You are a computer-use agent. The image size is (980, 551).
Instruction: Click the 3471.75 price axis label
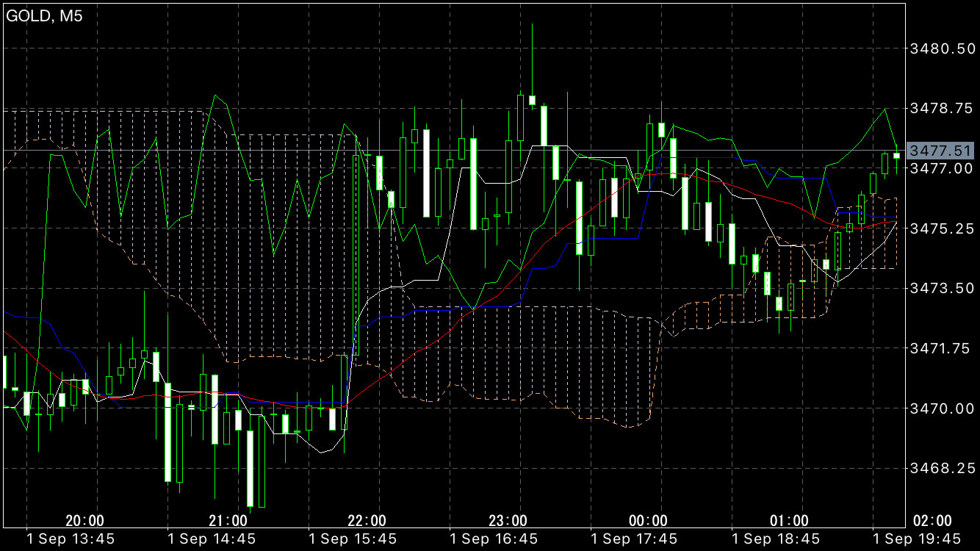click(942, 349)
